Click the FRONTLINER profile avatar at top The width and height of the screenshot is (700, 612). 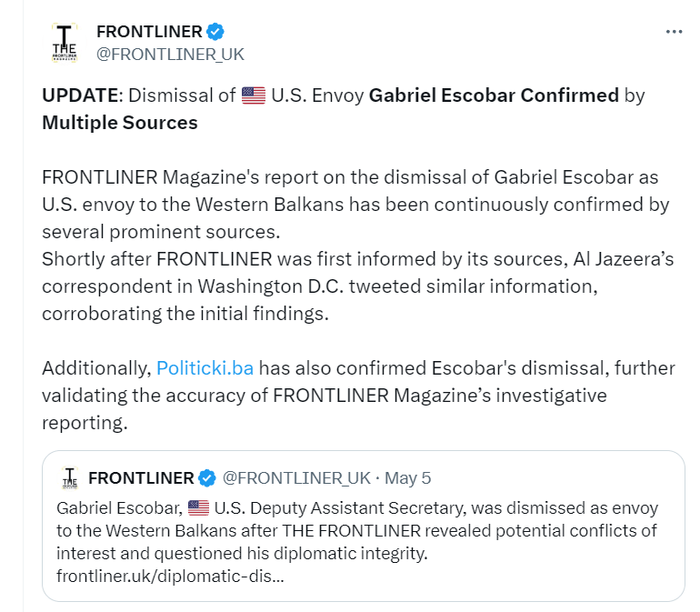click(65, 42)
